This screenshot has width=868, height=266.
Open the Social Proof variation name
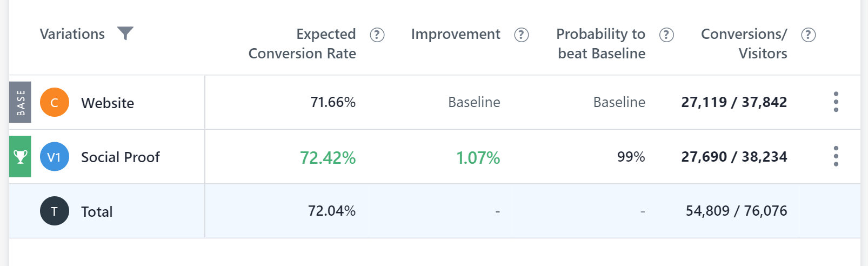tap(121, 157)
